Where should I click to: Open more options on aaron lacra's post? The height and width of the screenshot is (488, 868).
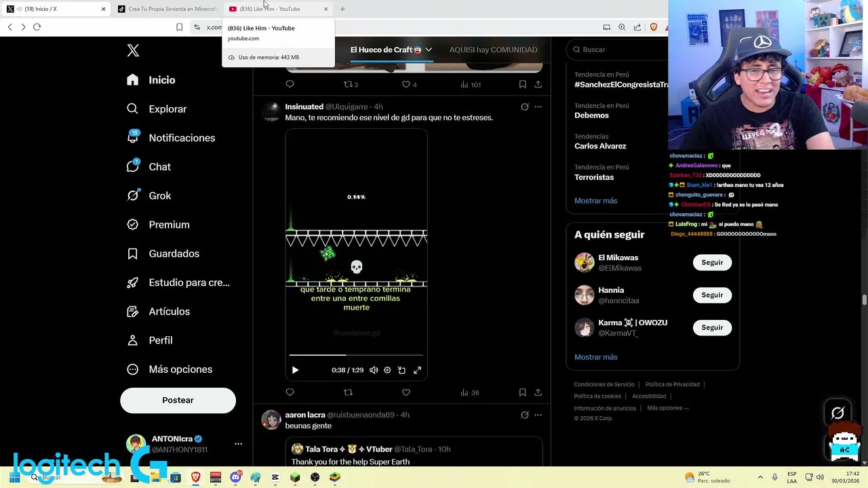coord(538,415)
